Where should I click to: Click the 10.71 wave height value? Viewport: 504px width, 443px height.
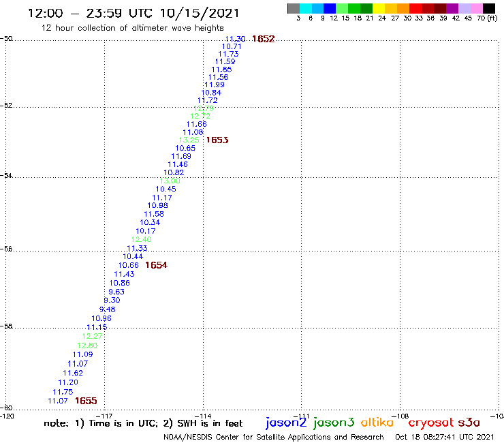pyautogui.click(x=232, y=46)
